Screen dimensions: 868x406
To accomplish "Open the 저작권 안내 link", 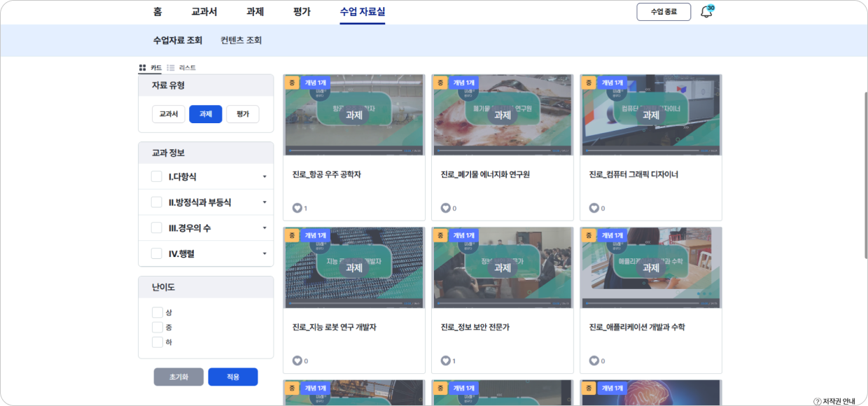I will [839, 401].
